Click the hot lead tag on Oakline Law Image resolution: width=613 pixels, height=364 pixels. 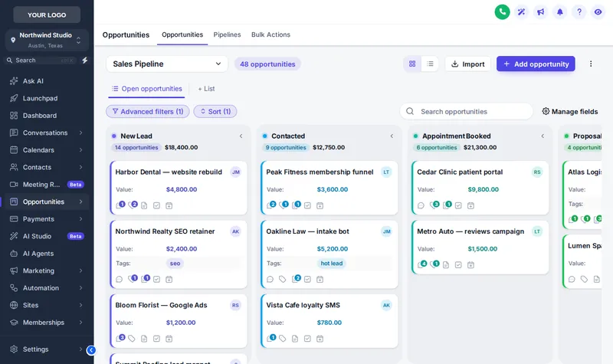[x=331, y=264]
